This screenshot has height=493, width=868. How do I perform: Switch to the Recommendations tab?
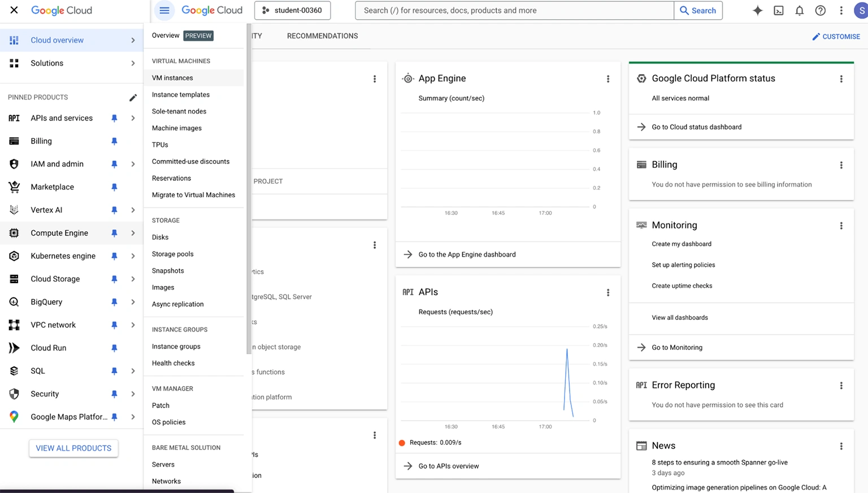coord(322,36)
